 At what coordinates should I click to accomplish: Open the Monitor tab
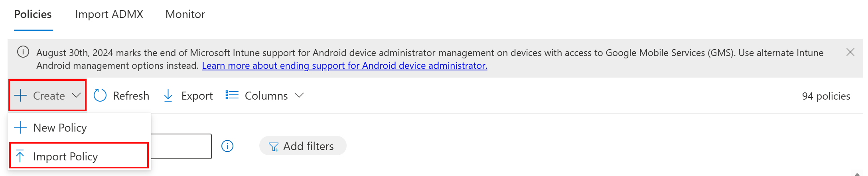point(185,14)
